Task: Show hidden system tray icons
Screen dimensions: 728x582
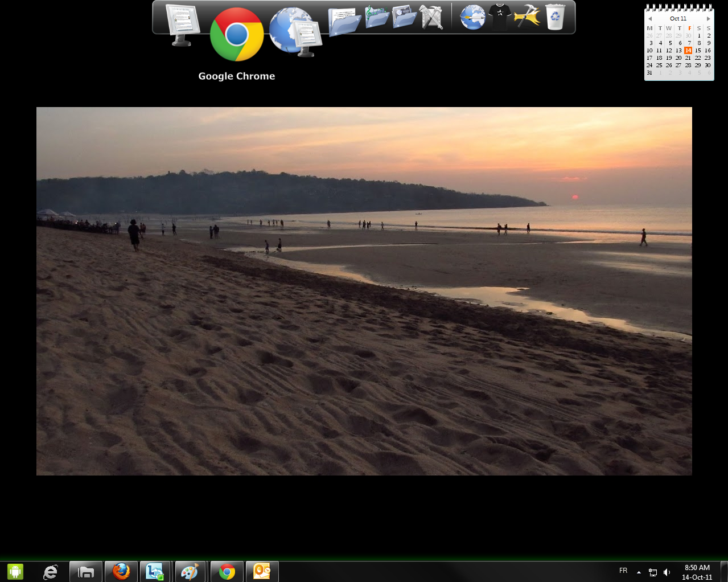Action: (x=639, y=572)
